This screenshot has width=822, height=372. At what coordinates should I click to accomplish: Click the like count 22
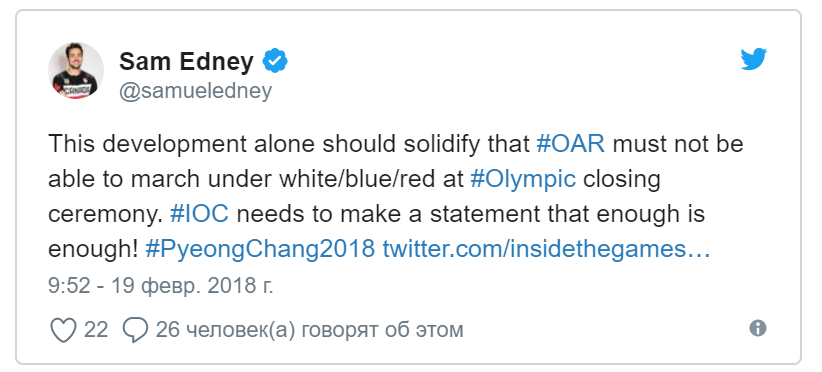[x=96, y=330]
